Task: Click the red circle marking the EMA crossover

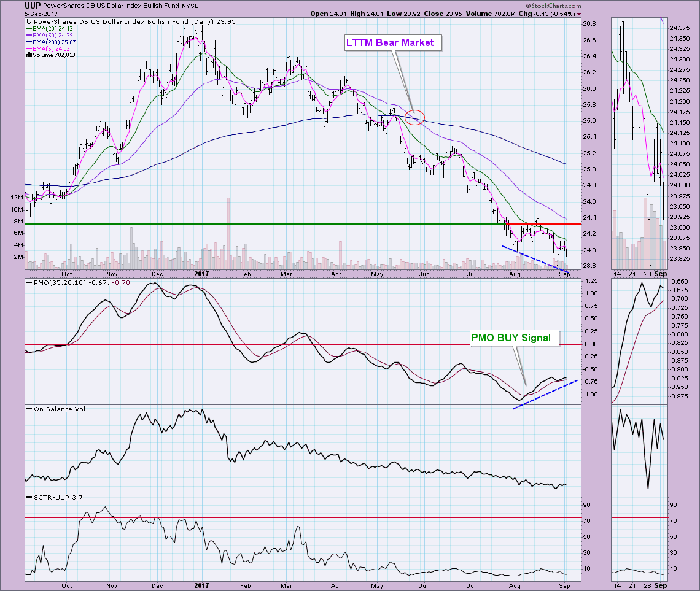Action: pyautogui.click(x=415, y=117)
